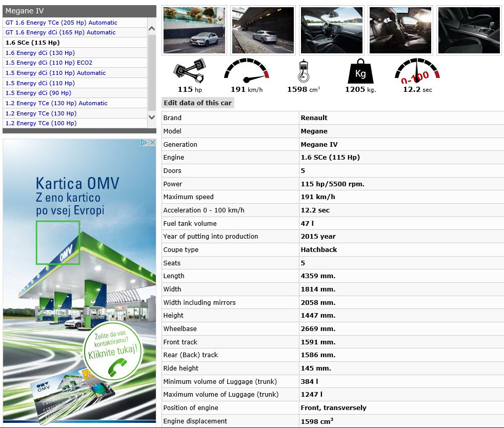Click the Hatchback coupe type value
This screenshot has width=504, height=428.
pos(319,249)
